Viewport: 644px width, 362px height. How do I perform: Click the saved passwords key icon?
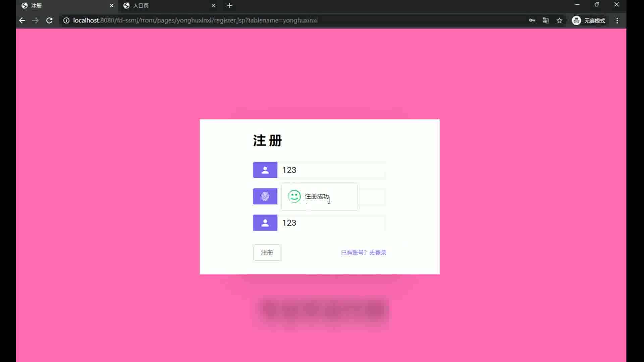point(532,20)
